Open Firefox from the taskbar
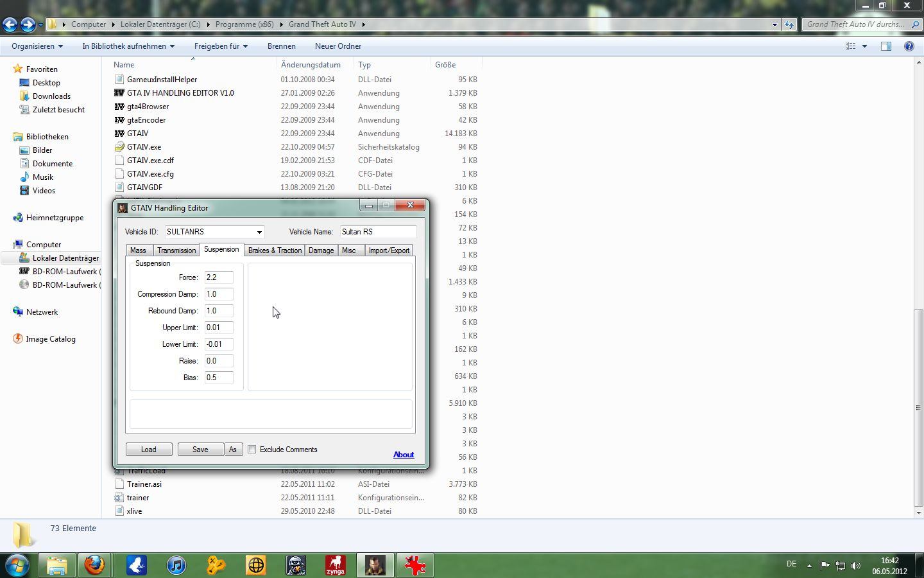 click(95, 565)
